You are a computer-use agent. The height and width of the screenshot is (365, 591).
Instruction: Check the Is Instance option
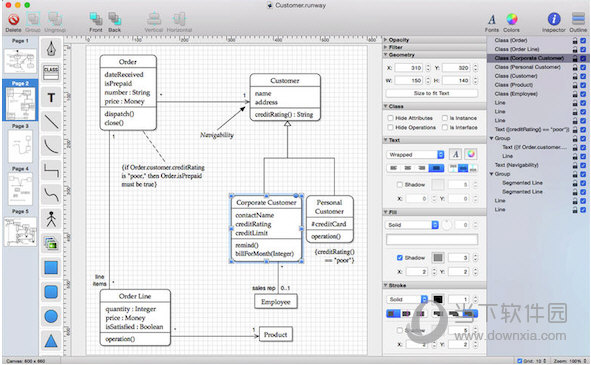click(445, 118)
